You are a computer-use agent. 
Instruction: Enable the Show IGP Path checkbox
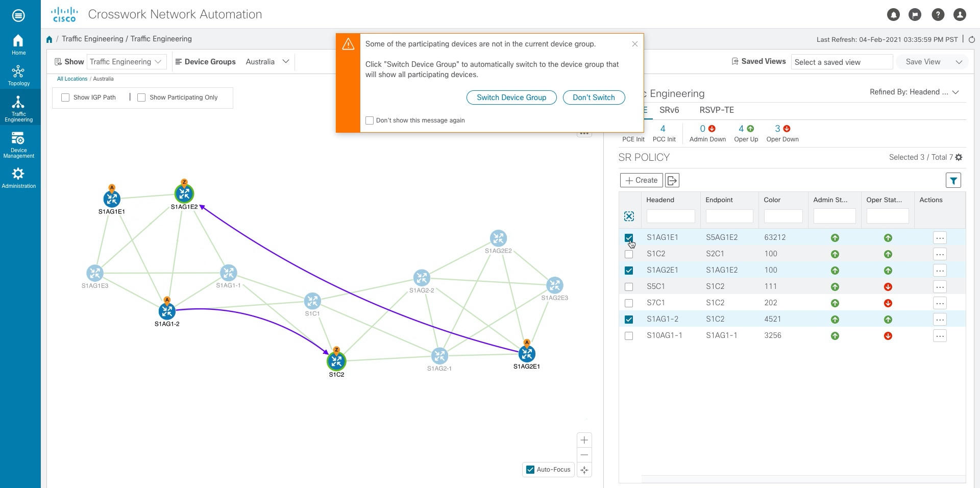pos(65,97)
